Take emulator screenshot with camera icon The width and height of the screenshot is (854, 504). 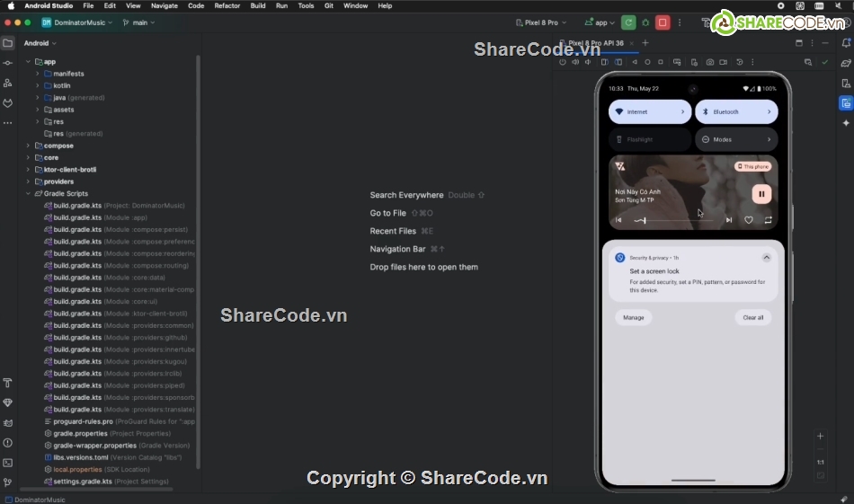(709, 62)
